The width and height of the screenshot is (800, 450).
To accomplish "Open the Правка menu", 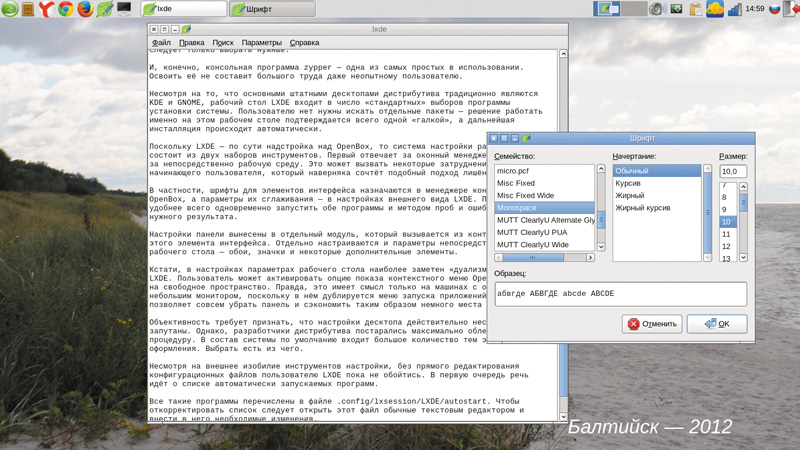I will pos(191,42).
